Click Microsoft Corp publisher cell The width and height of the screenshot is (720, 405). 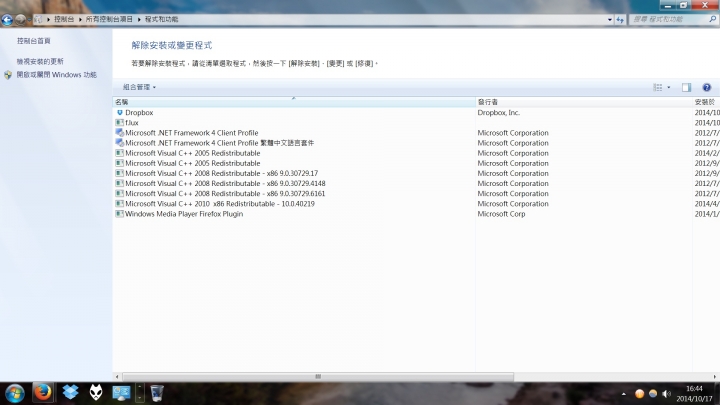tap(501, 214)
